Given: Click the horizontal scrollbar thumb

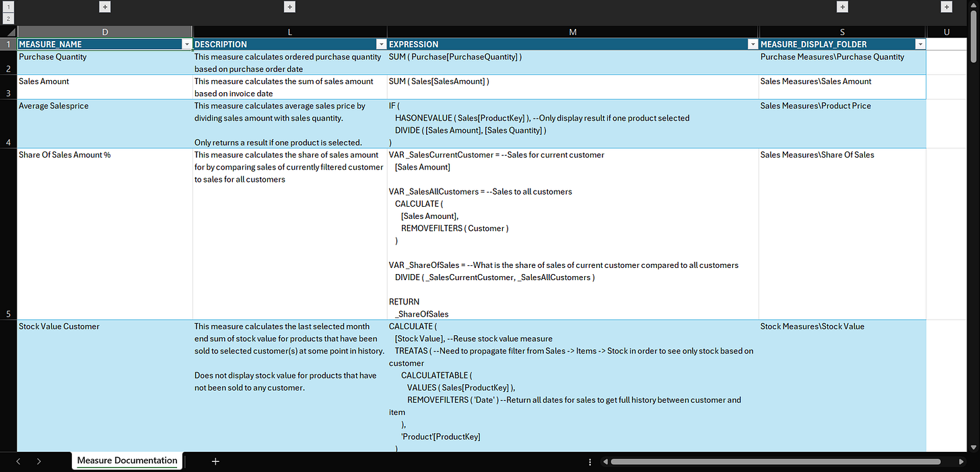Looking at the screenshot, I should [x=775, y=462].
